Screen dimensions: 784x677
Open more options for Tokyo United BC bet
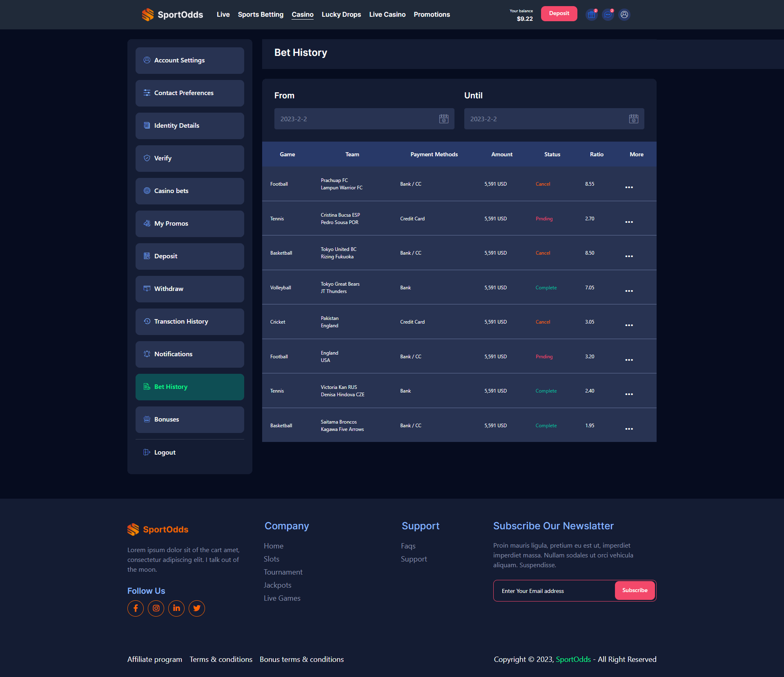coord(629,256)
